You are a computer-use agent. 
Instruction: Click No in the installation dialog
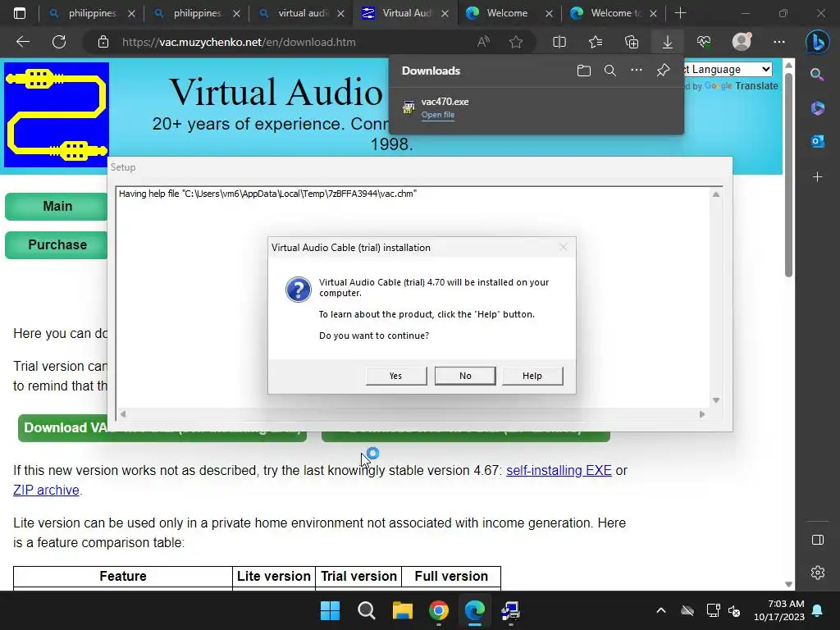coord(465,376)
